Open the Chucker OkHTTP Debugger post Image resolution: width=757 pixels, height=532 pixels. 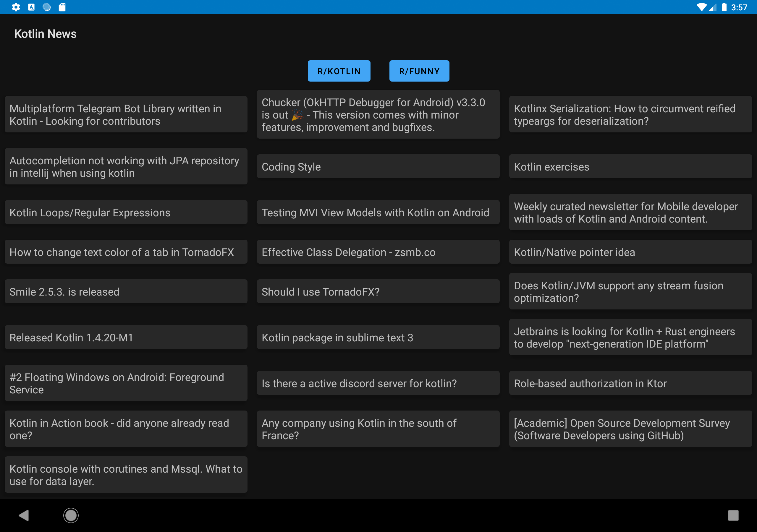pos(378,114)
